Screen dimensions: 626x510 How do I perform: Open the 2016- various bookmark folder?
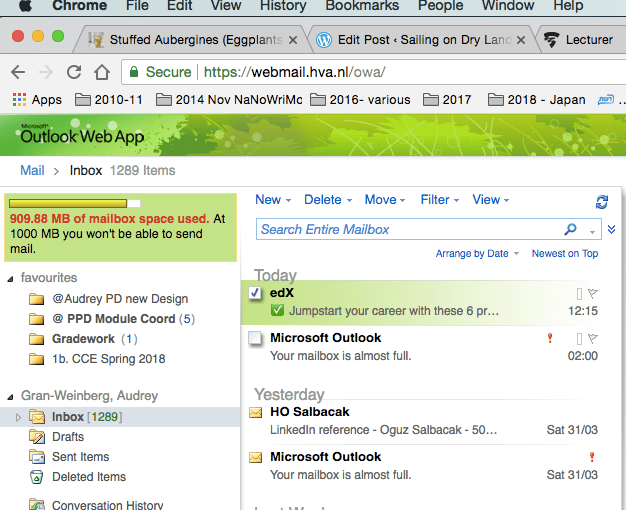[360, 99]
